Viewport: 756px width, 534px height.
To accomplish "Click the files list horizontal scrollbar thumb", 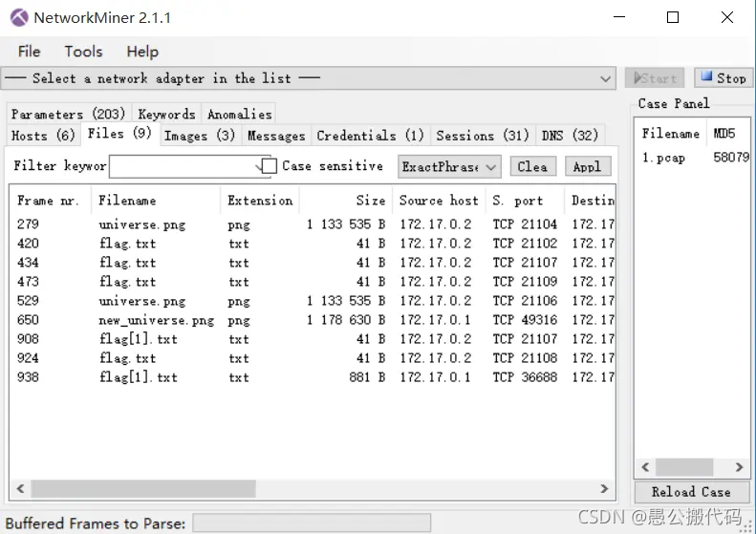I will [143, 489].
